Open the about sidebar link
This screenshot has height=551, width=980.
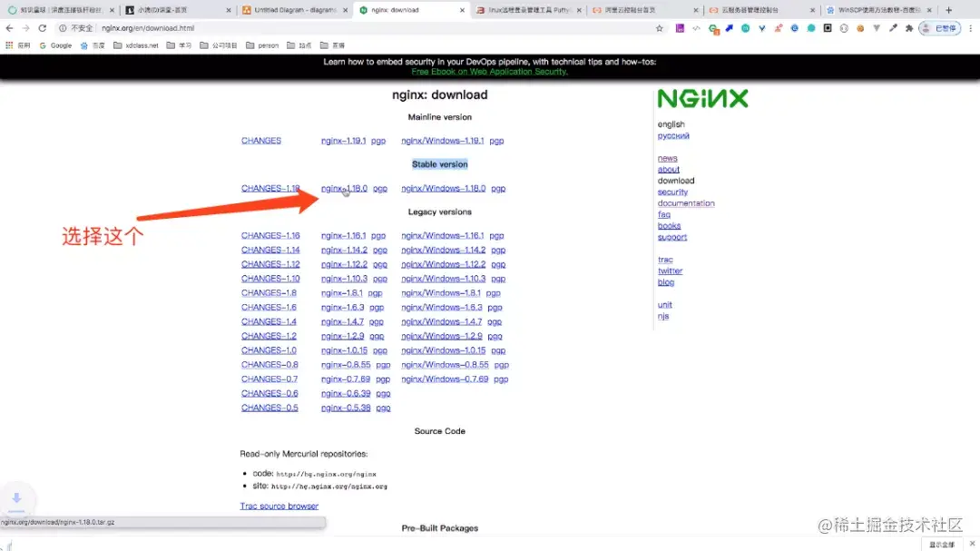click(669, 170)
